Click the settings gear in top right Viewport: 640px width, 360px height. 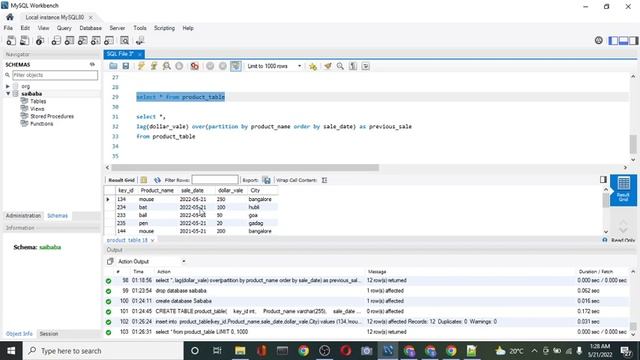(598, 40)
